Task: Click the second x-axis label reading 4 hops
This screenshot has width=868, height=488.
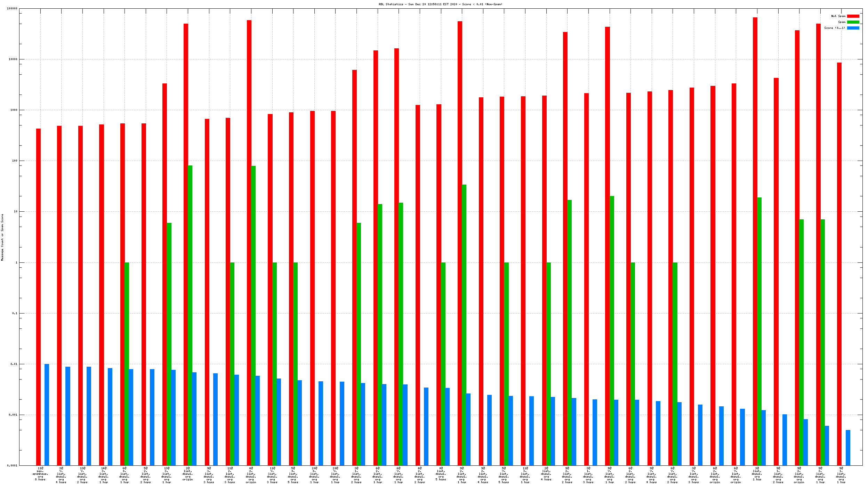Action: [61, 474]
